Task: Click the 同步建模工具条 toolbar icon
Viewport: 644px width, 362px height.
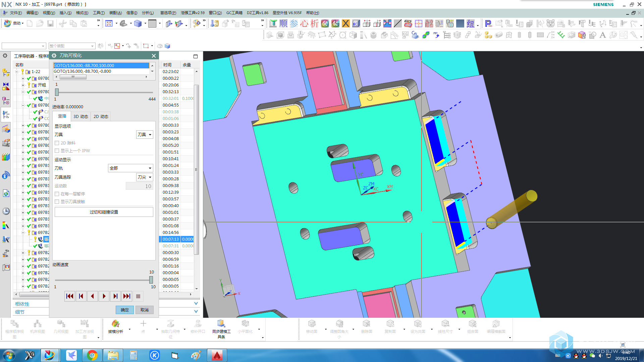Action: pyautogui.click(x=221, y=329)
